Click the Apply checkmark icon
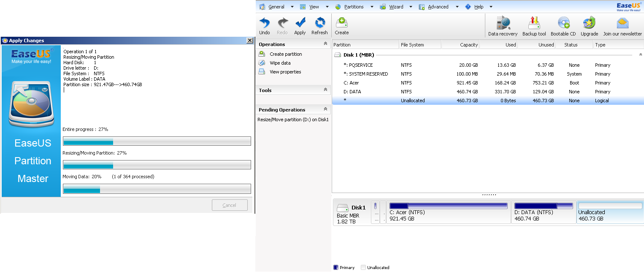 [x=300, y=22]
